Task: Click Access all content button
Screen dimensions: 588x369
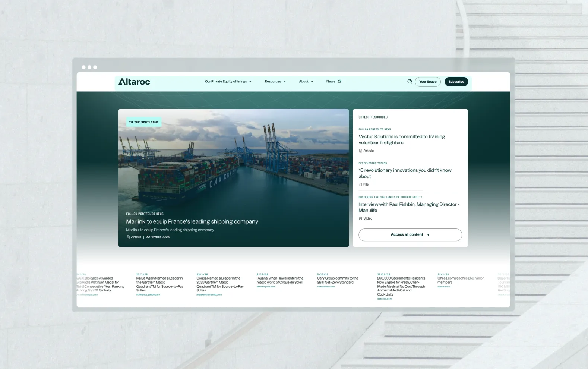Action: [410, 235]
